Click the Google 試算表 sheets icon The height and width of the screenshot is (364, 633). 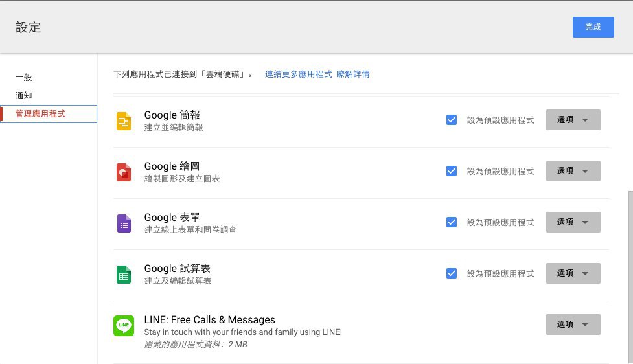(x=124, y=275)
